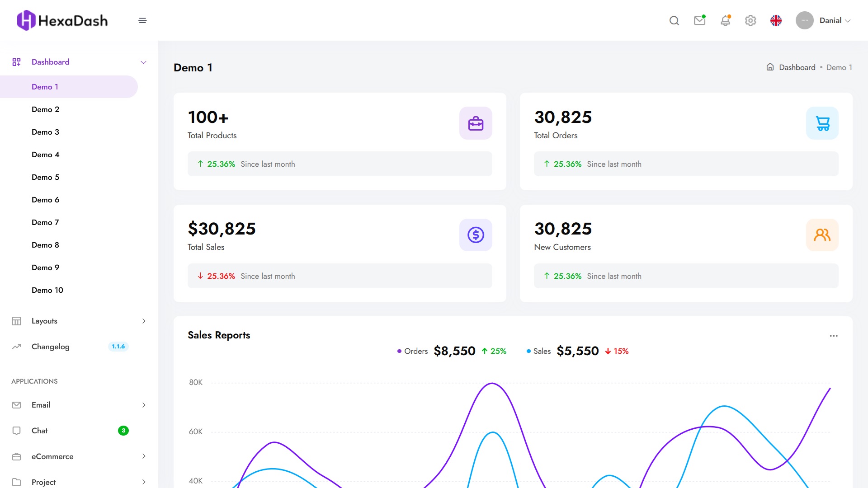Switch language using the UK flag icon
Viewport: 868px width, 488px height.
(776, 20)
